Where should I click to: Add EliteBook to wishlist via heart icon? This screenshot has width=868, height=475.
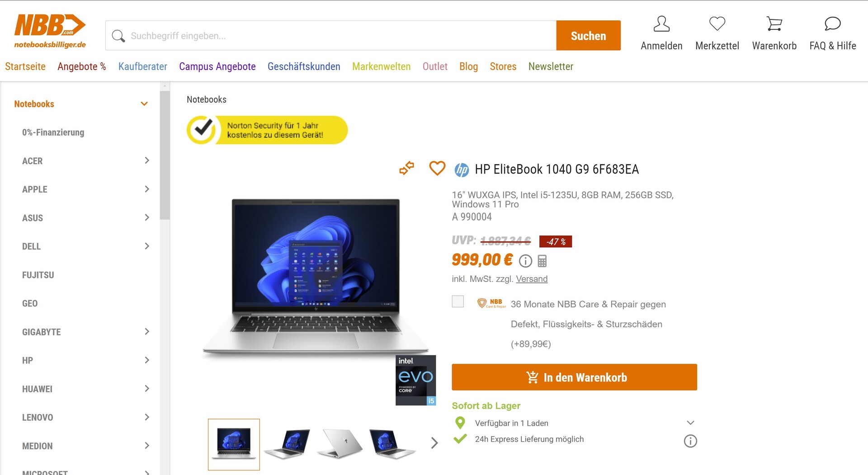tap(437, 168)
